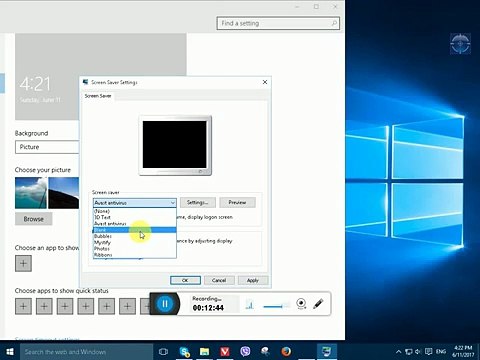Open Viber from the taskbar
The width and height of the screenshot is (480, 360).
pos(245,352)
